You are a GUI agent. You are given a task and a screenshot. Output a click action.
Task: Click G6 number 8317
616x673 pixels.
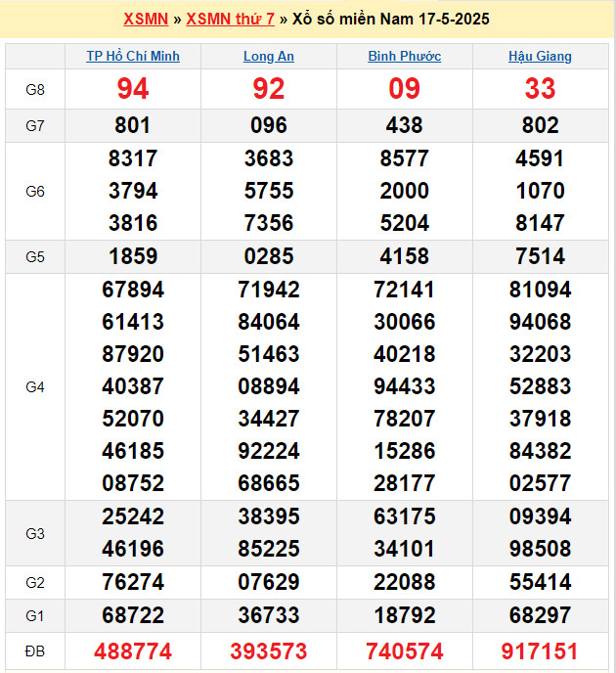[133, 158]
